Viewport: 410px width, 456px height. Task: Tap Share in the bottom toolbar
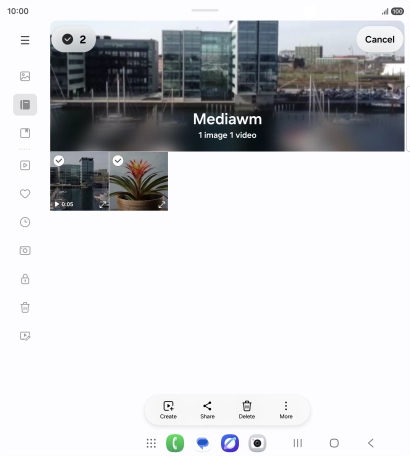207,410
